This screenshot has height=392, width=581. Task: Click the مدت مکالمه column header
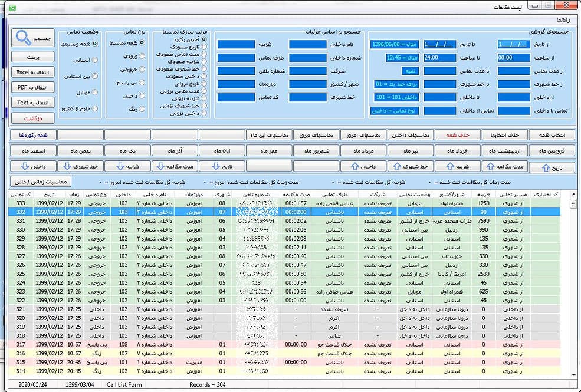(296, 195)
